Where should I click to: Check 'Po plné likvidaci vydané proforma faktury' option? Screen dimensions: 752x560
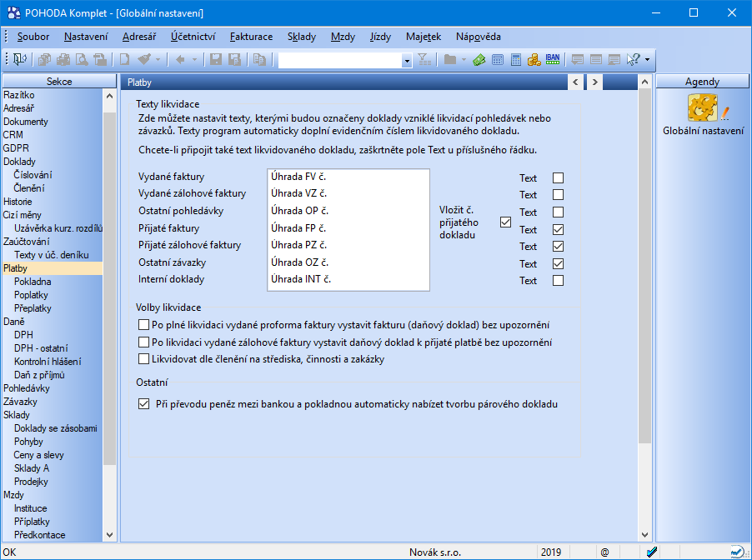click(143, 325)
